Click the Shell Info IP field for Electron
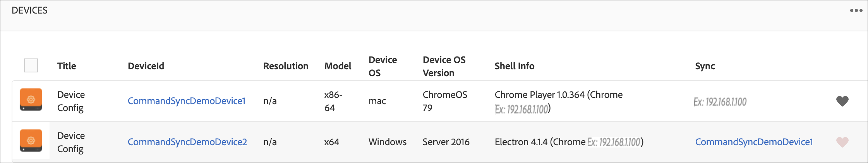Viewport: 868px width, 163px height. coord(614,142)
